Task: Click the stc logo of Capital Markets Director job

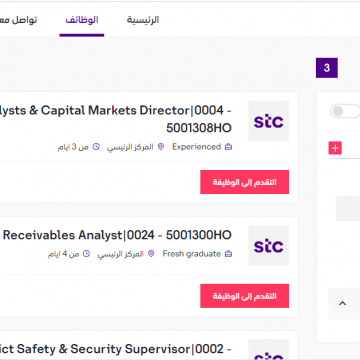Action: (268, 121)
